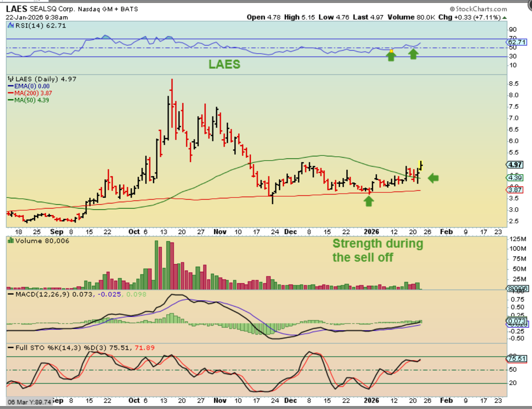Click the EMA(0) 0.00 legend text
The height and width of the screenshot is (409, 532).
click(32, 86)
